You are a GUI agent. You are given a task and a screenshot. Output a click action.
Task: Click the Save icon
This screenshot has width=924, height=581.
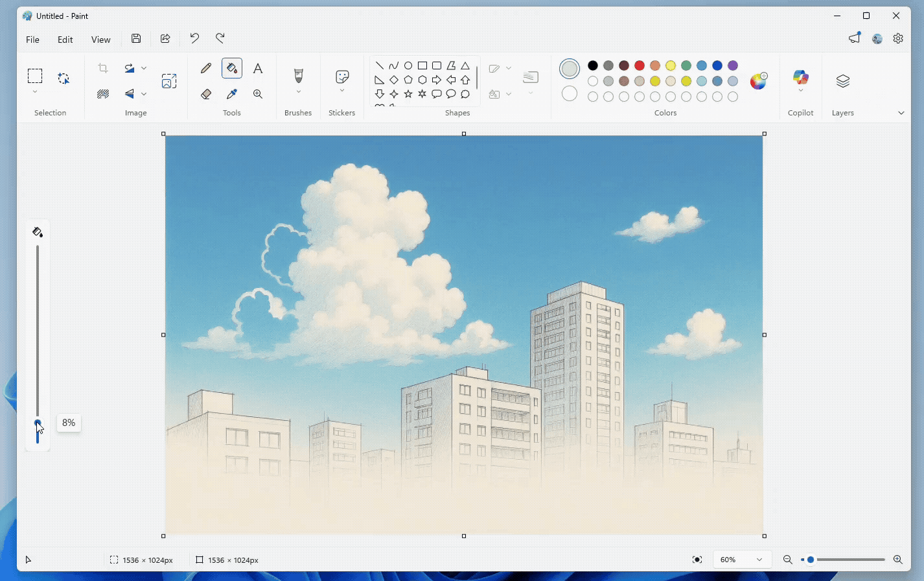136,38
